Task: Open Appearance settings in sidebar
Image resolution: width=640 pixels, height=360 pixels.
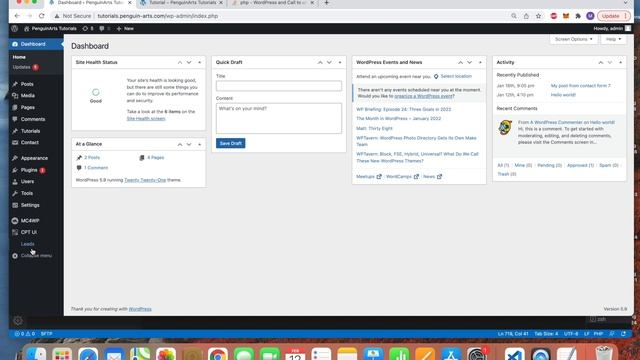Action: (x=34, y=158)
